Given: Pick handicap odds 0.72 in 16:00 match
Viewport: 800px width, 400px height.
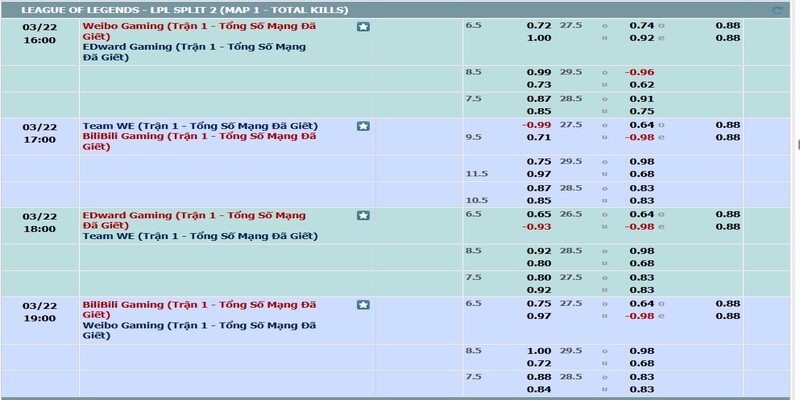Looking at the screenshot, I should tap(539, 23).
